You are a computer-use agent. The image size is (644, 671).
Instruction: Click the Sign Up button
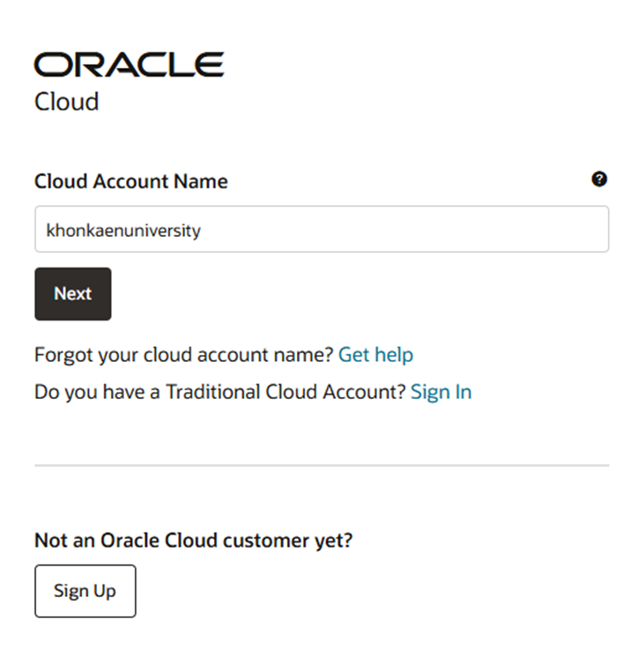pyautogui.click(x=85, y=591)
